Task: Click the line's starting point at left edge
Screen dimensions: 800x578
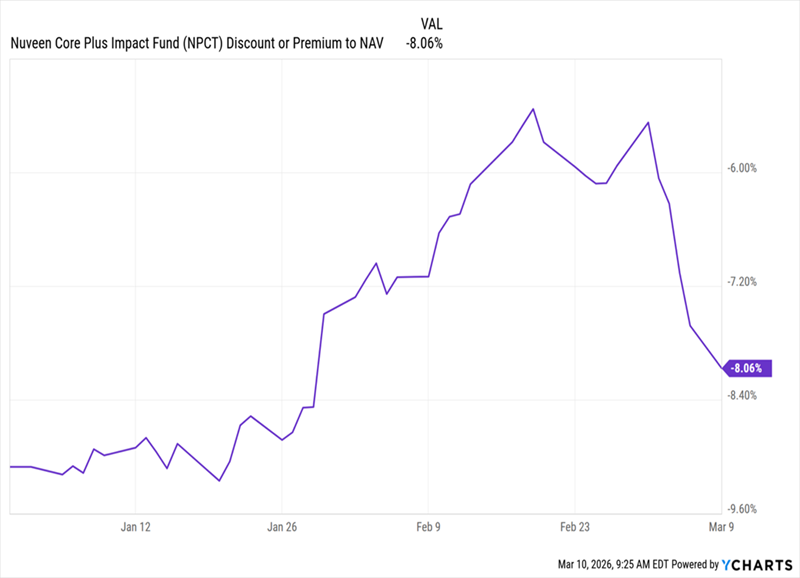Action: click(10, 467)
